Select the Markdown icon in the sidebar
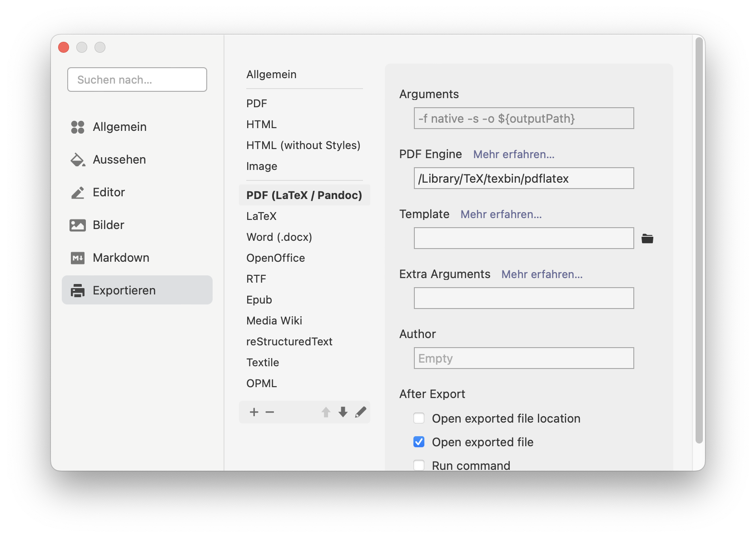Viewport: 756px width, 538px height. coord(78,258)
